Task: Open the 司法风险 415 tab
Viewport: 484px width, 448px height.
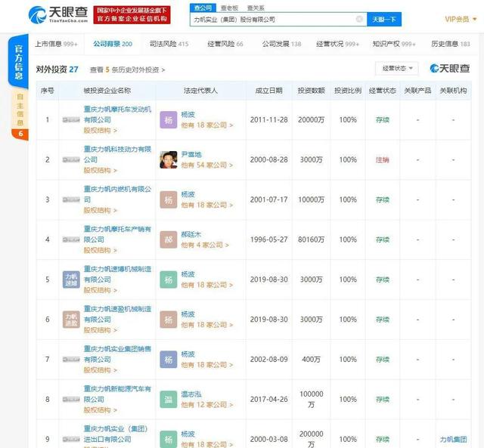Action: click(169, 44)
